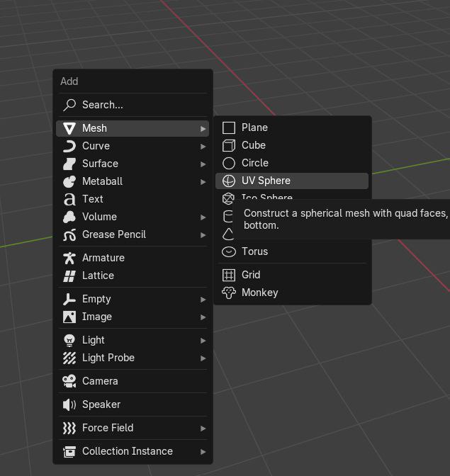Select UV Sphere from Mesh submenu
The image size is (450, 476).
pos(266,181)
